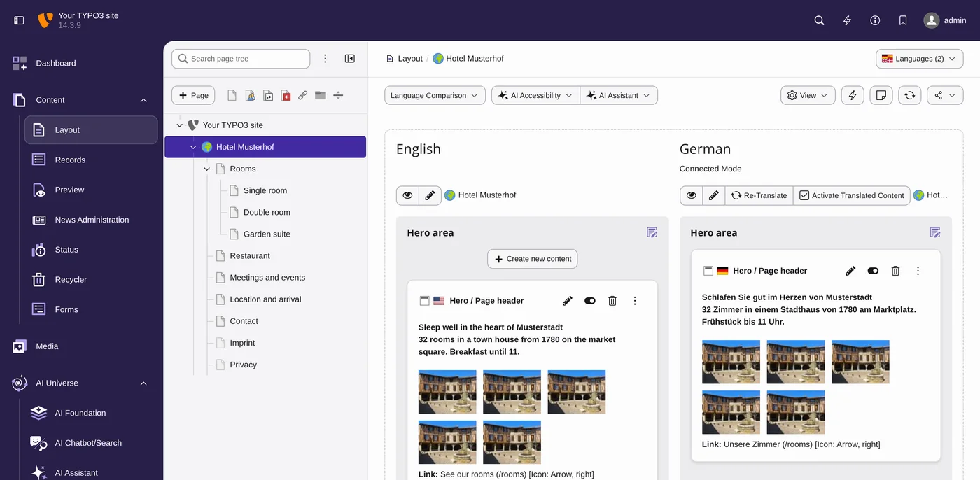Image resolution: width=980 pixels, height=480 pixels.
Task: Edit English Hero / Page header pencil
Action: pos(568,301)
